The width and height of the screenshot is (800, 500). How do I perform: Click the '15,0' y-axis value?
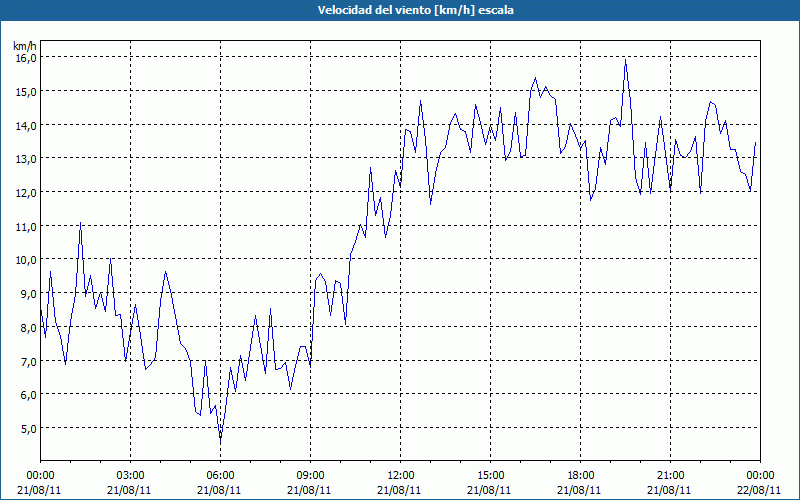click(x=26, y=92)
